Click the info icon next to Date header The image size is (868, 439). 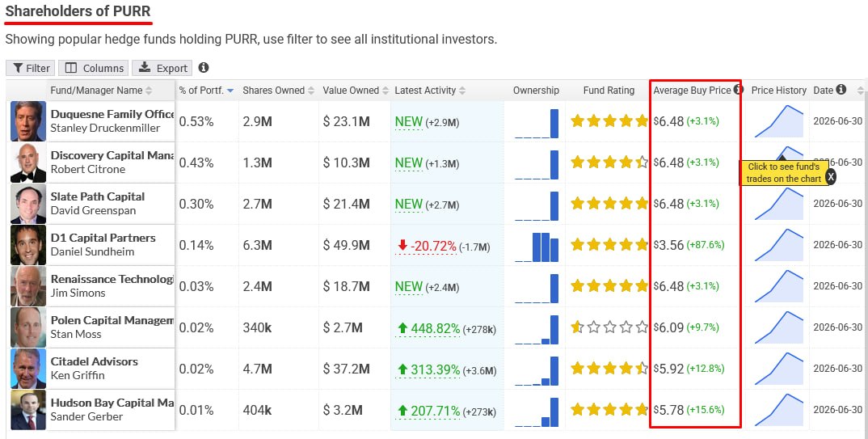pos(841,89)
